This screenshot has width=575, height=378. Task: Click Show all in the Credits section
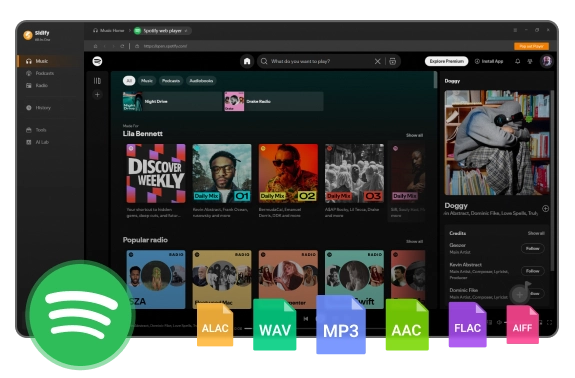click(536, 233)
